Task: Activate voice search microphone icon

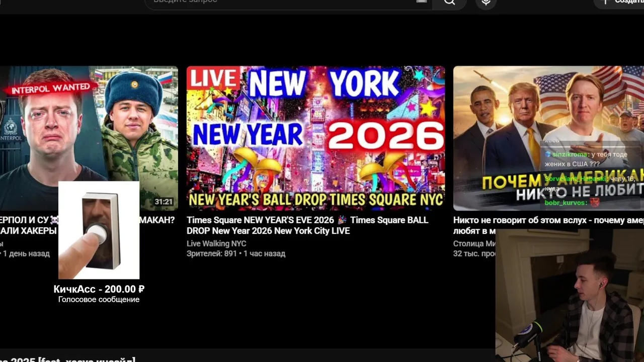Action: pos(486,3)
